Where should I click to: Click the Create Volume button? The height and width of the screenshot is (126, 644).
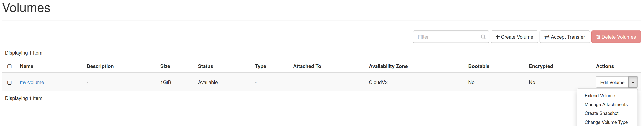514,37
